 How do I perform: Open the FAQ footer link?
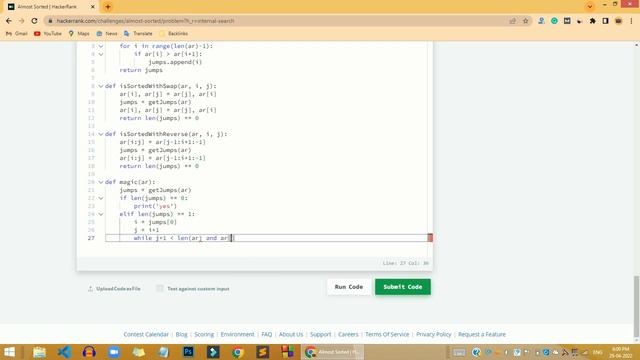click(267, 334)
